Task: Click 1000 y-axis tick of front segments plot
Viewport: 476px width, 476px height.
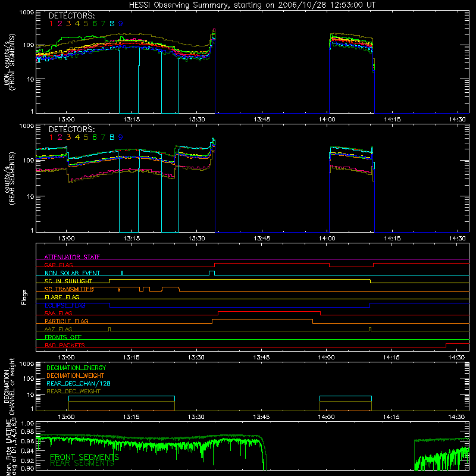Action: tap(27, 12)
